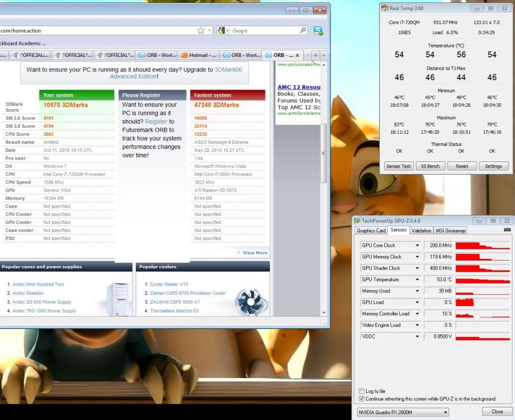Click the Google search input field
Viewport: 515px width, 420px height.
pos(265,31)
